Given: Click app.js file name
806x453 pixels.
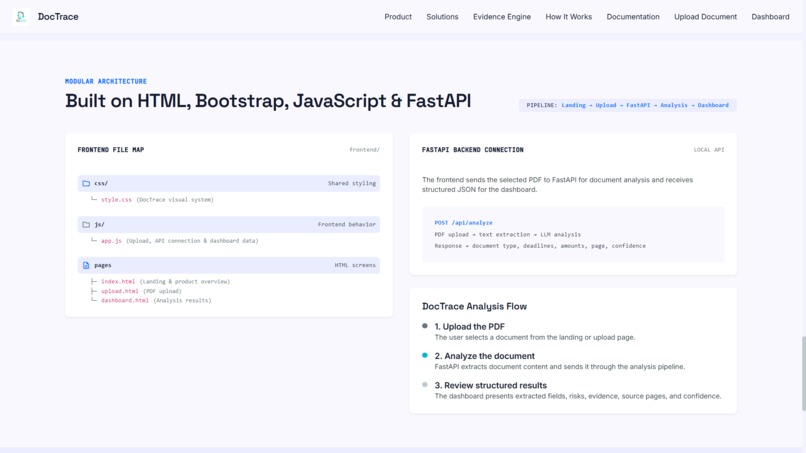Looking at the screenshot, I should point(111,241).
